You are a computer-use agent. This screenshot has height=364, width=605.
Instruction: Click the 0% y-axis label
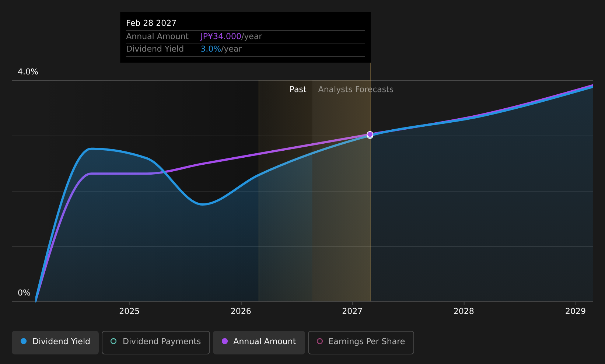24,293
